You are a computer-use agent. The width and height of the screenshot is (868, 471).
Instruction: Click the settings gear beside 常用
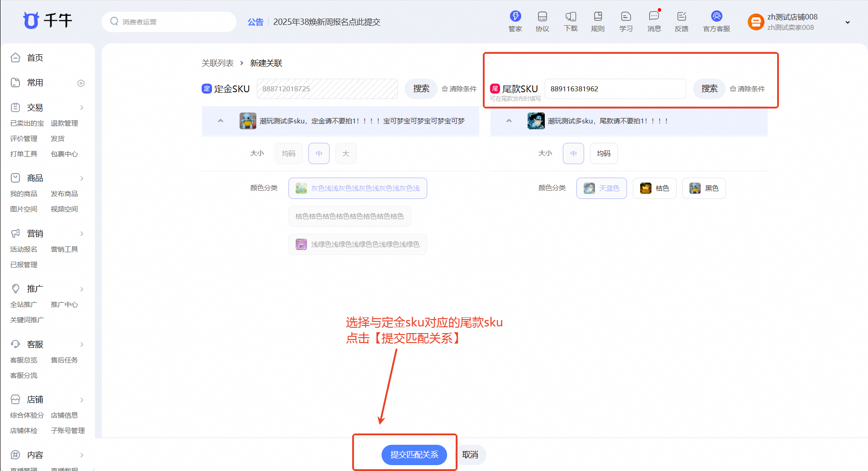81,83
